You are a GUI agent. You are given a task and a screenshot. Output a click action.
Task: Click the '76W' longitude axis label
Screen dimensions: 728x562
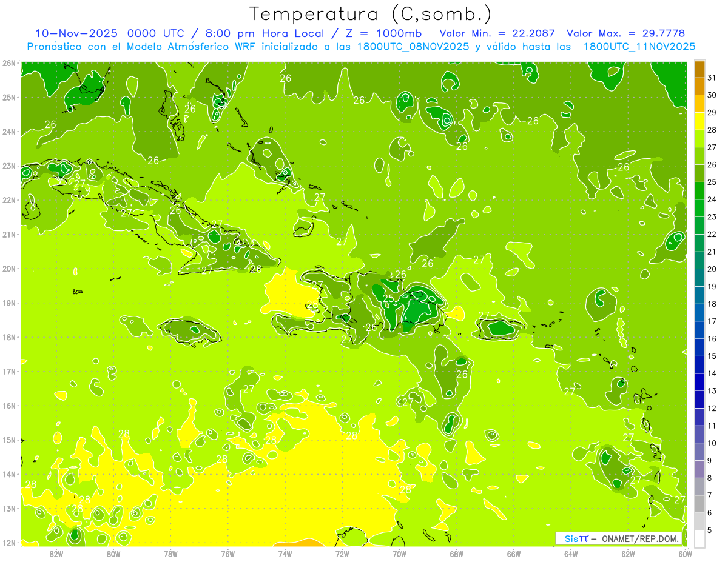click(x=228, y=554)
